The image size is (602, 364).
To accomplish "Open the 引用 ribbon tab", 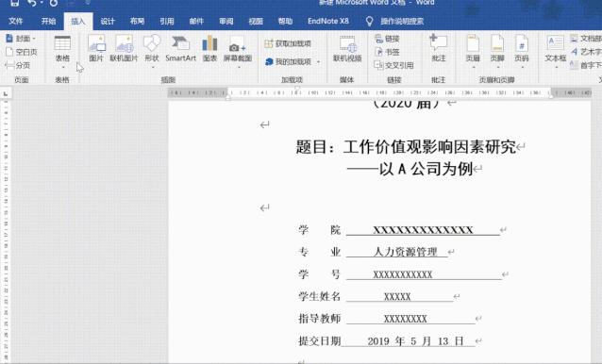I will coord(167,21).
